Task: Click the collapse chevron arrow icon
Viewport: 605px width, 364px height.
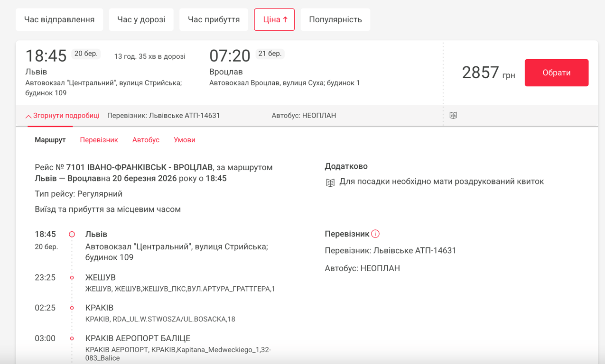Action: coord(28,116)
